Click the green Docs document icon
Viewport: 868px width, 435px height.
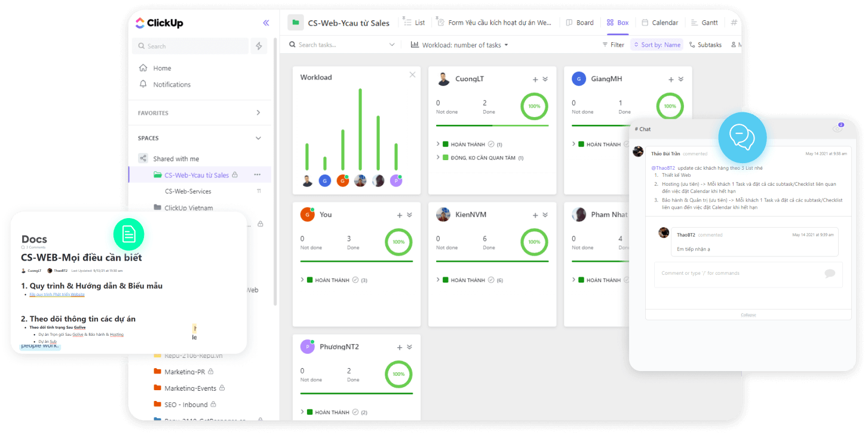click(x=129, y=235)
